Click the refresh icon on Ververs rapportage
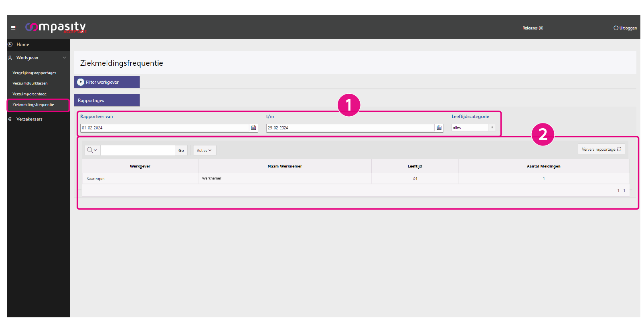Image resolution: width=644 pixels, height=331 pixels. coord(619,149)
